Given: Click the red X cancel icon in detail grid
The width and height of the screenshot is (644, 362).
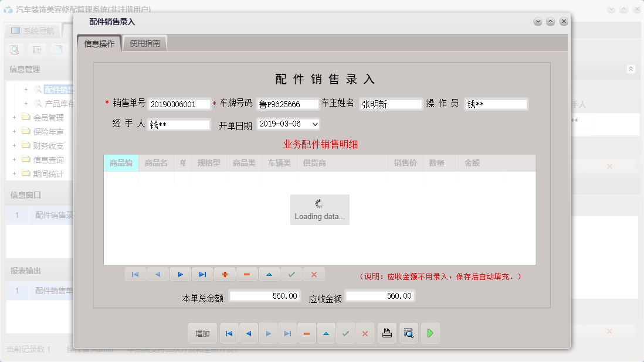Looking at the screenshot, I should (314, 274).
